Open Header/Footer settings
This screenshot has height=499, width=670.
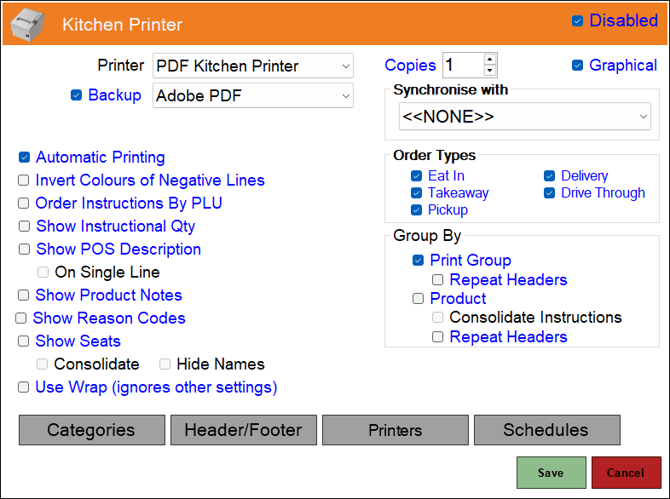[243, 430]
